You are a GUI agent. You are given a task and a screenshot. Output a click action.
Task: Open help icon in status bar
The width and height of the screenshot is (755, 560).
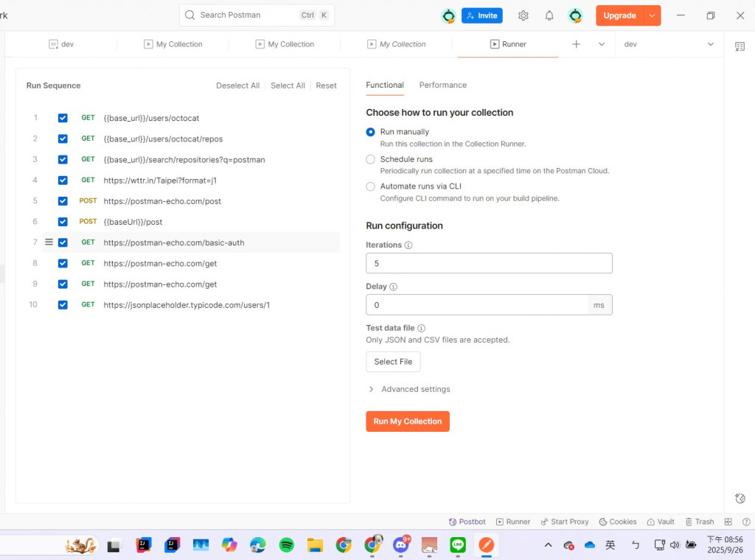pyautogui.click(x=746, y=522)
